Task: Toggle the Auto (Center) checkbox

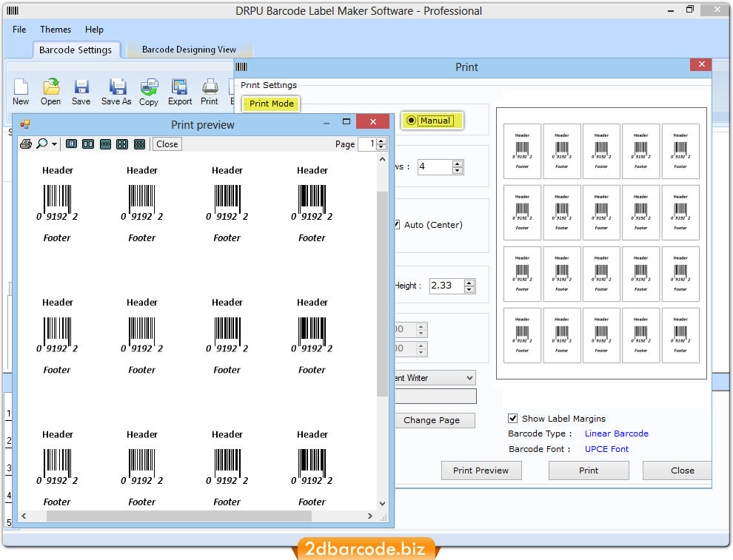Action: [x=397, y=225]
